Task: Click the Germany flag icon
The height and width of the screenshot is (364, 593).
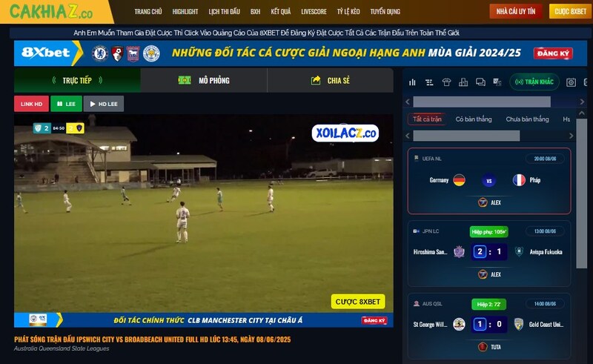Action: tap(459, 180)
